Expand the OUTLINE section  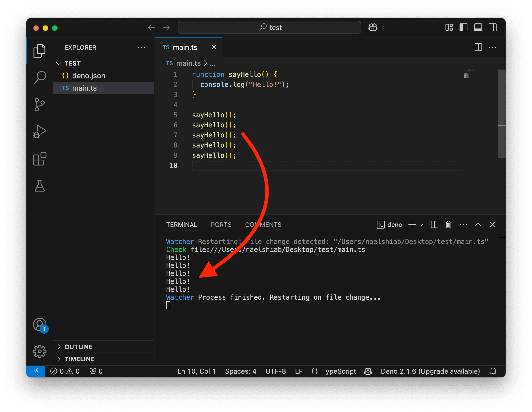click(x=104, y=347)
